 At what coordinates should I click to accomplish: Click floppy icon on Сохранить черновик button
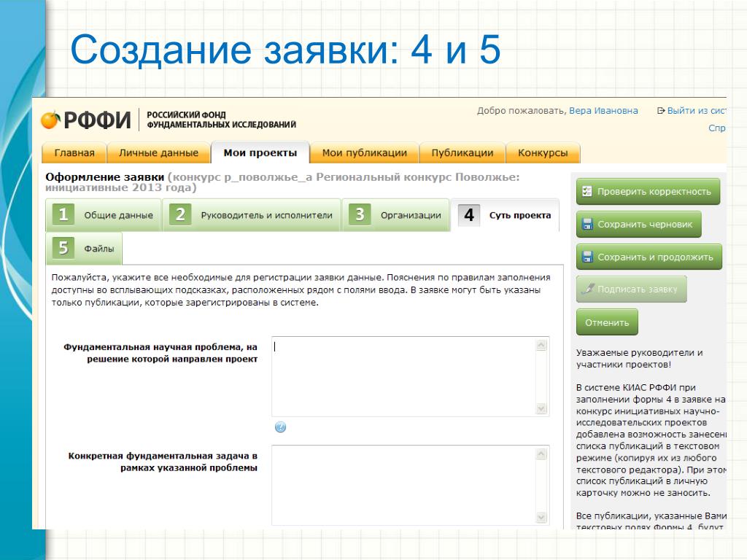pyautogui.click(x=587, y=225)
